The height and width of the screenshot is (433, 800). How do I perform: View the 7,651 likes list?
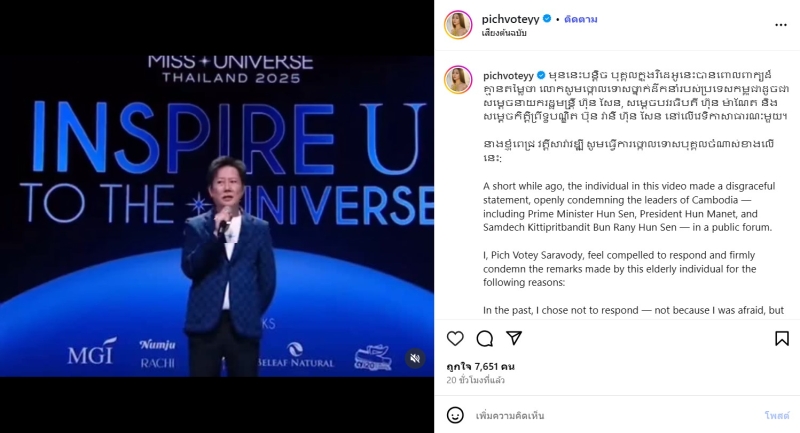[x=480, y=367]
